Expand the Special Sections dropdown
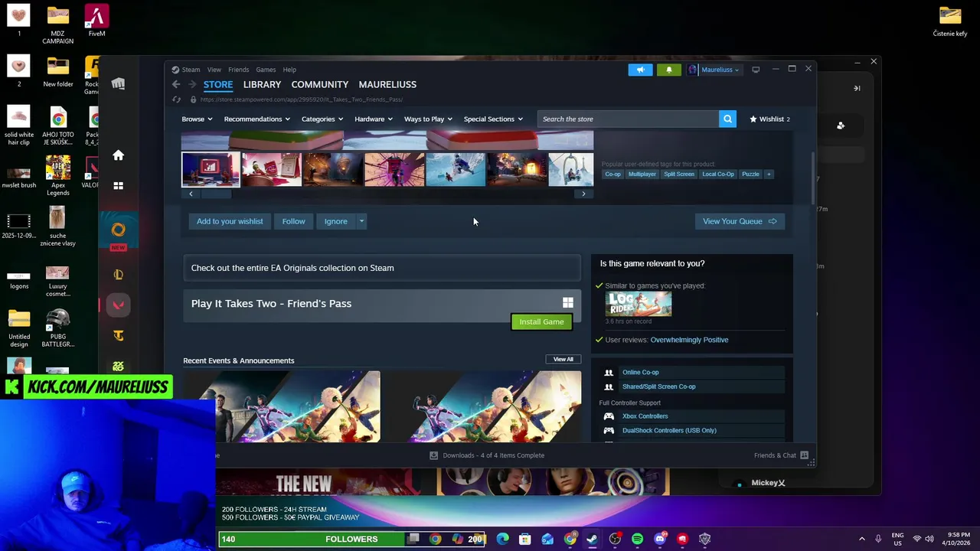Screen dimensions: 980x551 click(493, 119)
